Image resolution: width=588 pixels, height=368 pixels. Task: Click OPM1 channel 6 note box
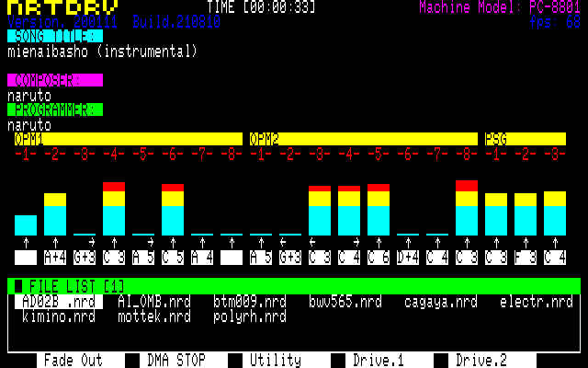(x=173, y=258)
